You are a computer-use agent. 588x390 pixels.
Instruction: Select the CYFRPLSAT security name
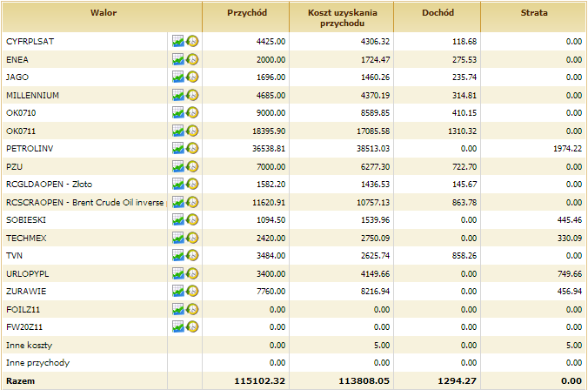click(30, 41)
